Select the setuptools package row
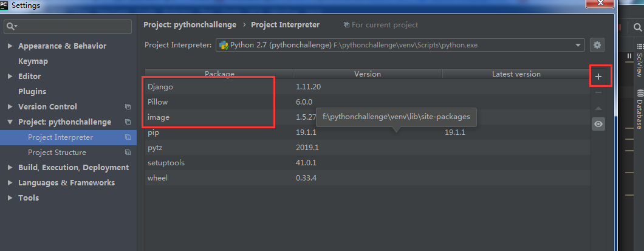644x251 pixels. (x=368, y=163)
